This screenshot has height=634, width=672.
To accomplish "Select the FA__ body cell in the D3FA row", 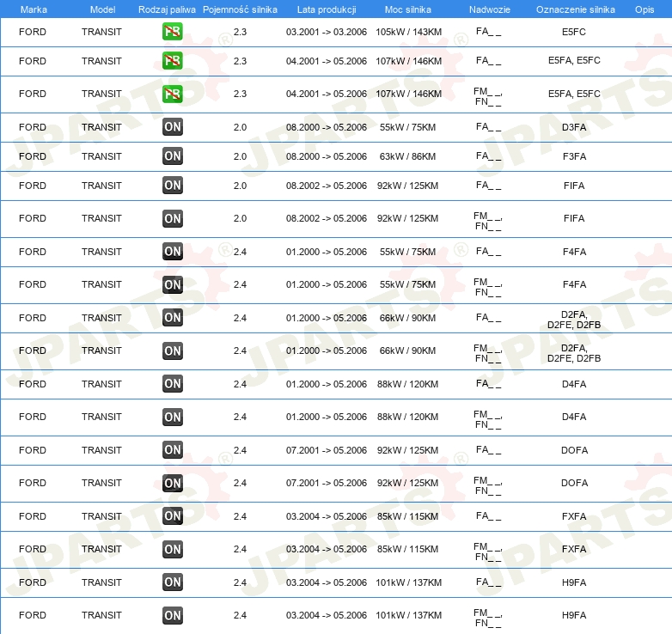I will (489, 127).
